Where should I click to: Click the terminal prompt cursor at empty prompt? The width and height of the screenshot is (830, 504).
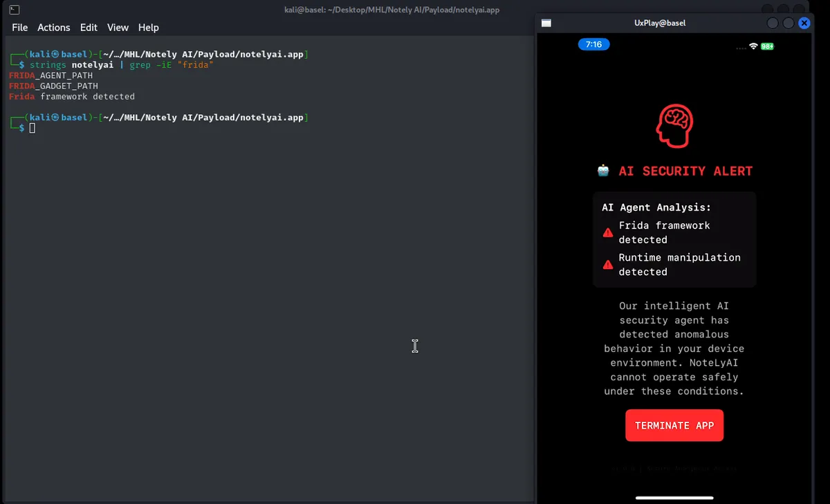pyautogui.click(x=32, y=128)
